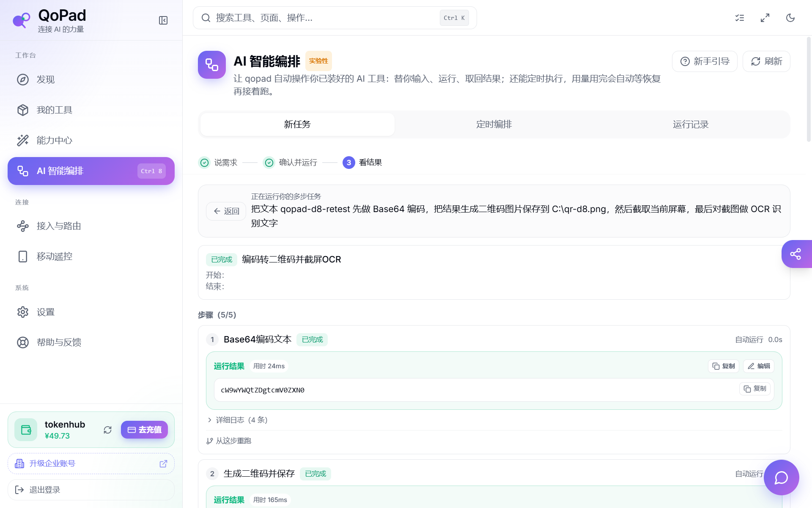
Task: Click the 已完成 badge on task summary
Action: (222, 260)
